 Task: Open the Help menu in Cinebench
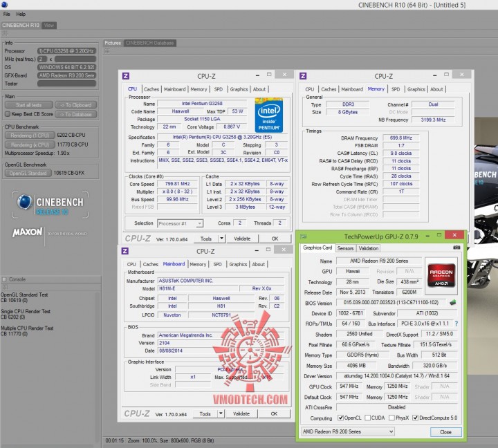click(21, 14)
